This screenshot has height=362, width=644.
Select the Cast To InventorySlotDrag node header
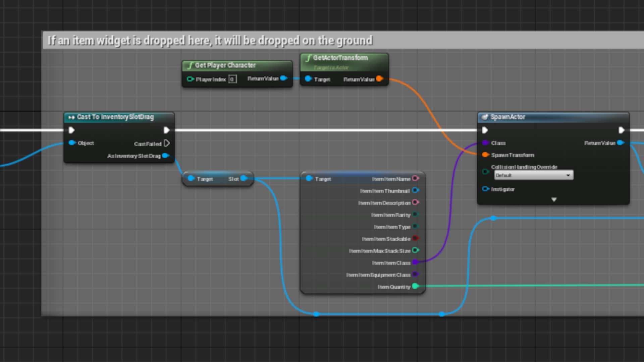point(115,117)
